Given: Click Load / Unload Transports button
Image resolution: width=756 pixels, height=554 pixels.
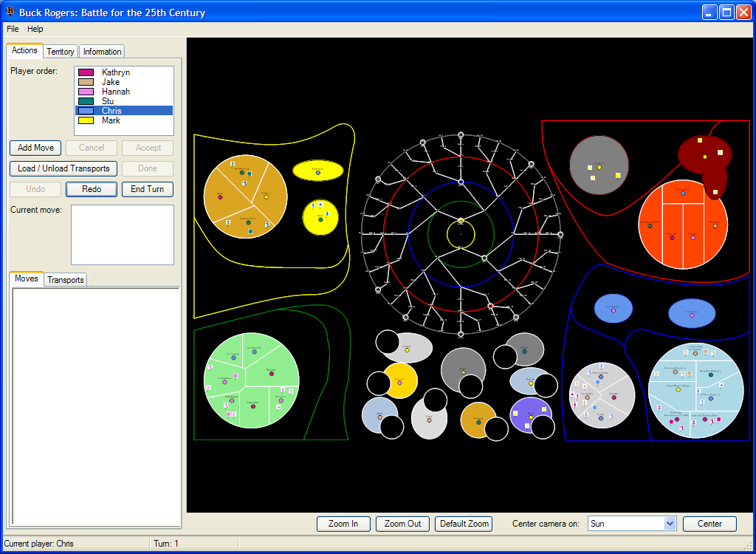Looking at the screenshot, I should pyautogui.click(x=63, y=168).
